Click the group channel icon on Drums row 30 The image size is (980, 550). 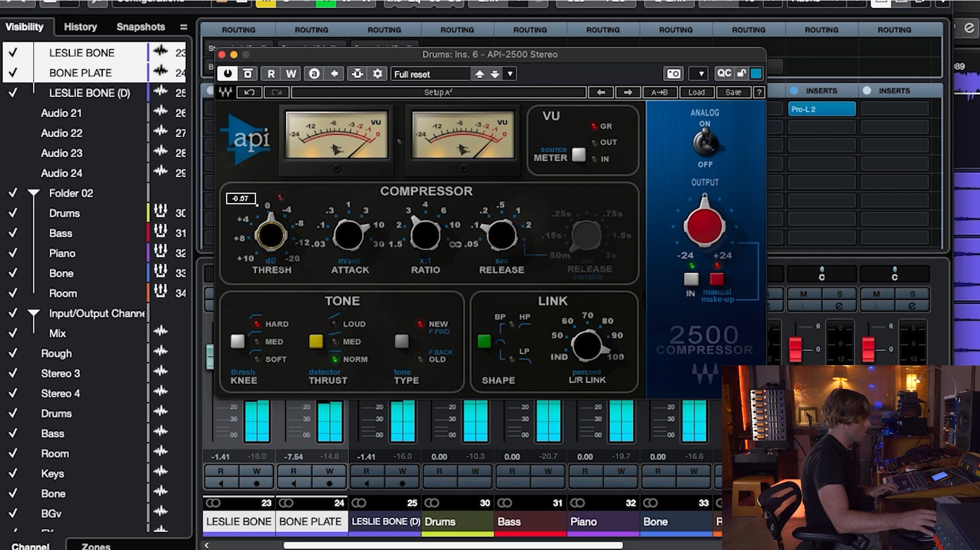pyautogui.click(x=160, y=212)
